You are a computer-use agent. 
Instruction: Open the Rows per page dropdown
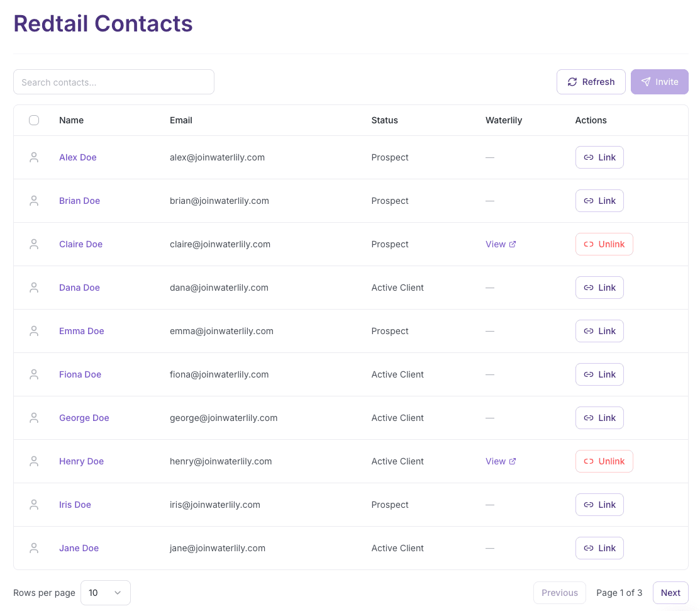(106, 593)
